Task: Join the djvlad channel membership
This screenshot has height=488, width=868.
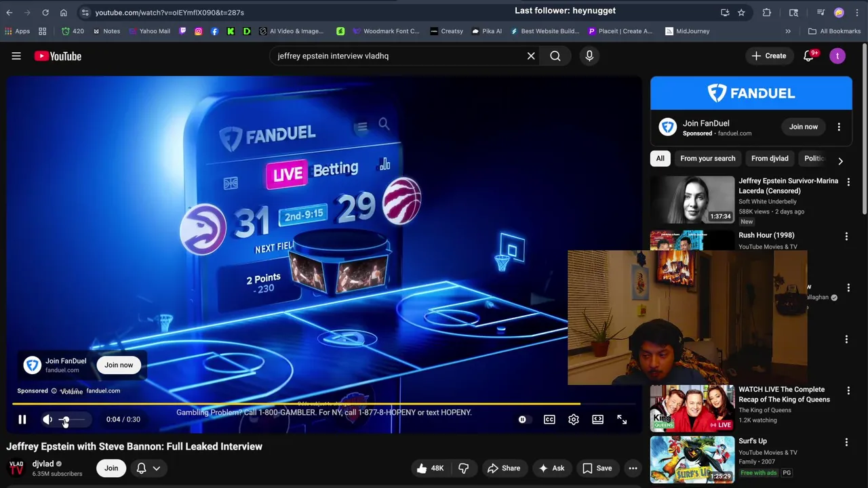Action: pos(111,468)
